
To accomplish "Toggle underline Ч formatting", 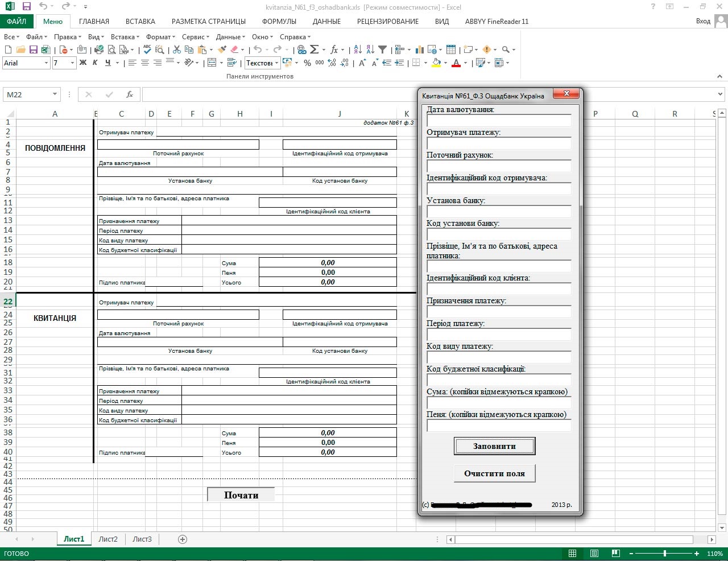I will [x=108, y=63].
